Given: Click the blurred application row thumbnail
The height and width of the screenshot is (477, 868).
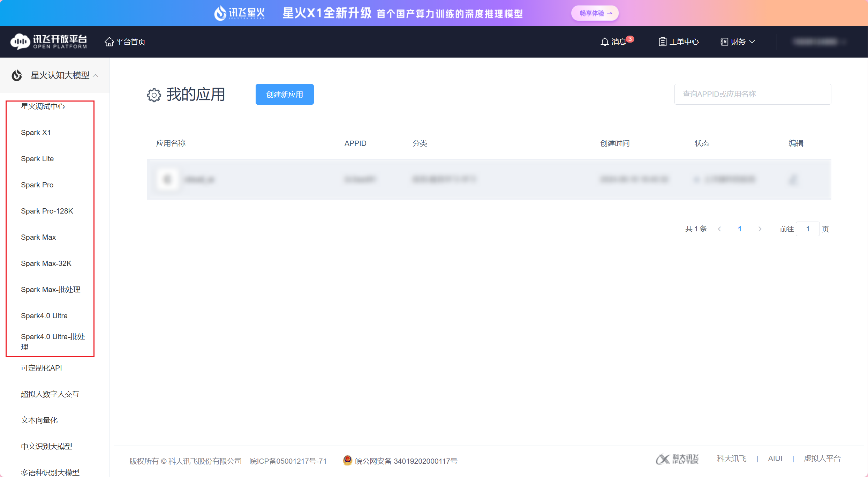Looking at the screenshot, I should click(x=167, y=179).
